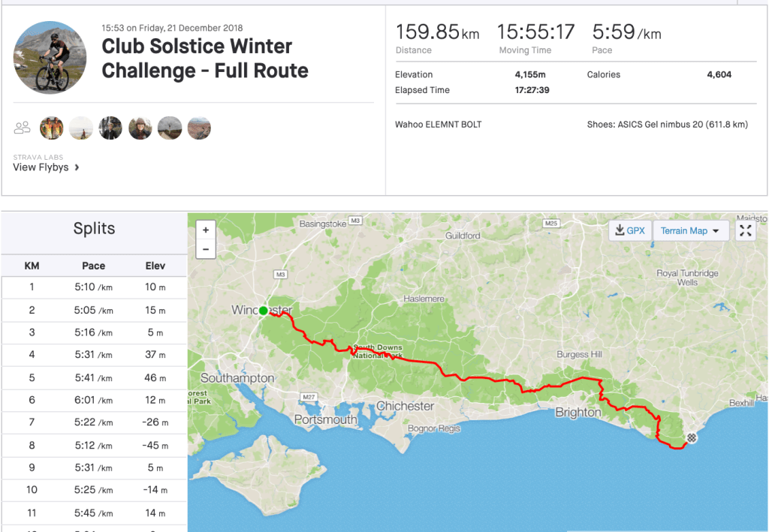Select the KM 6 split row

[94, 400]
